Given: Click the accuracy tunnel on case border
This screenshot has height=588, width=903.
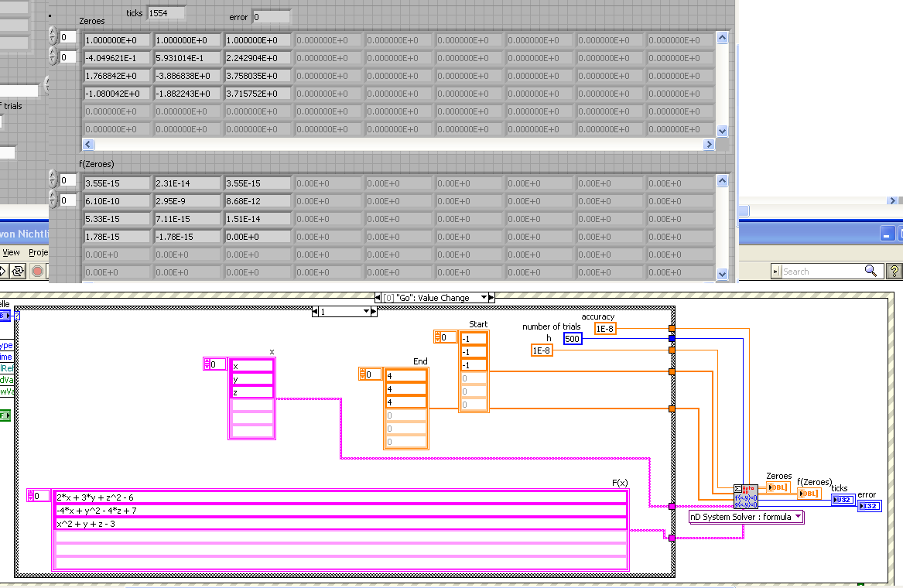Looking at the screenshot, I should (x=672, y=328).
